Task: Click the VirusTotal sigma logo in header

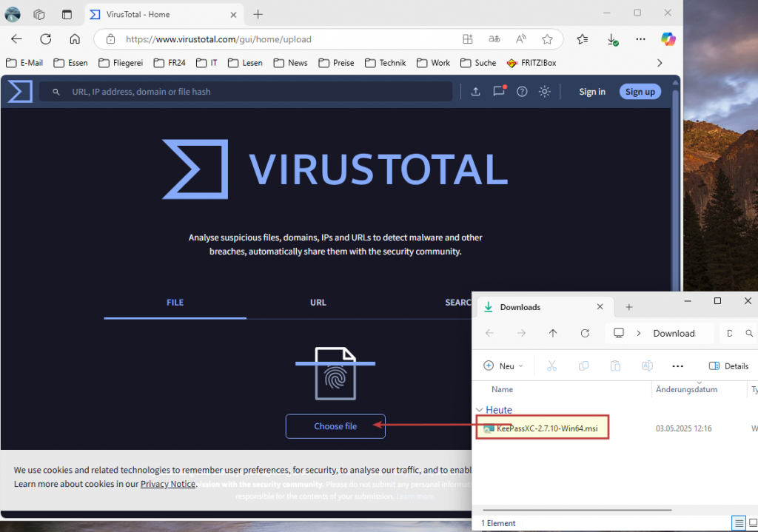Action: (20, 92)
